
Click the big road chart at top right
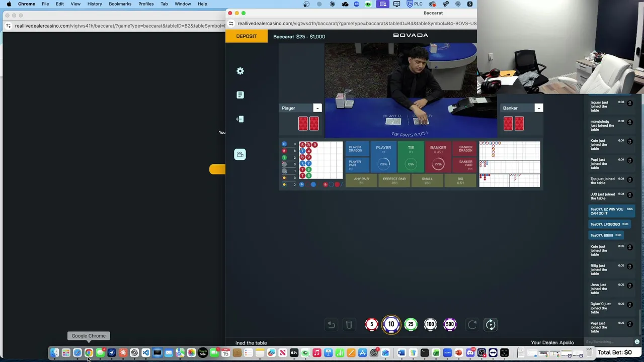510,151
